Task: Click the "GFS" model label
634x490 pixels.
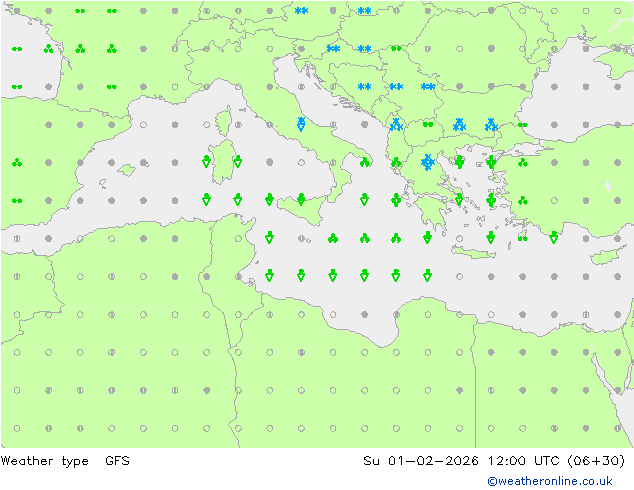Action: (117, 460)
